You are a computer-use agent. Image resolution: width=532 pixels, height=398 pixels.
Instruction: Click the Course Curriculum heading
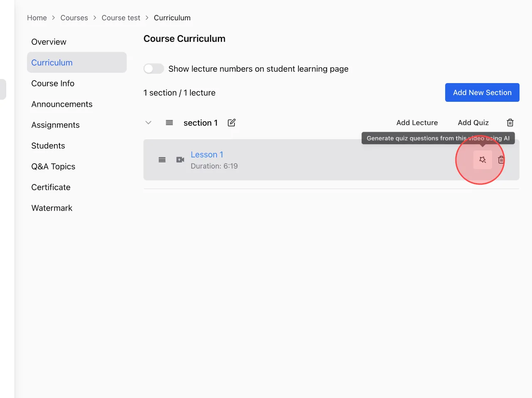pos(185,39)
